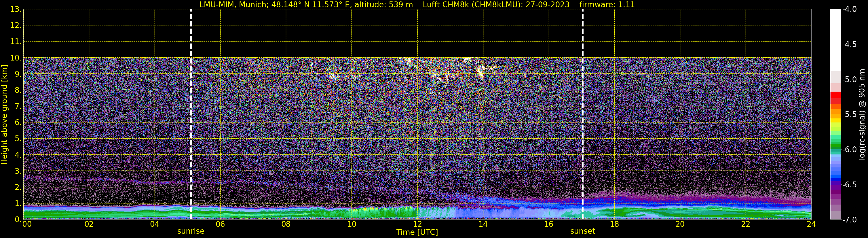This screenshot has height=238, width=868.
Task: Click the '10' tick label on the time axis
Action: point(352,224)
